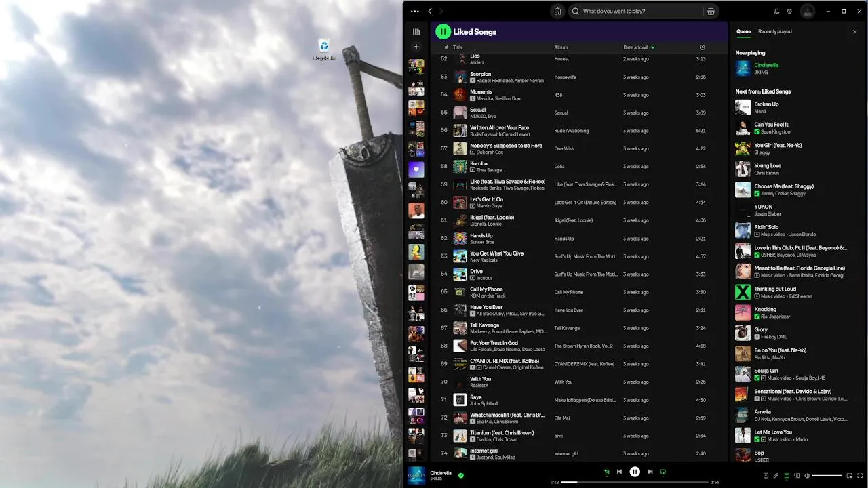The height and width of the screenshot is (488, 868).
Task: Select queue item 'YUKON'
Action: [x=796, y=210]
